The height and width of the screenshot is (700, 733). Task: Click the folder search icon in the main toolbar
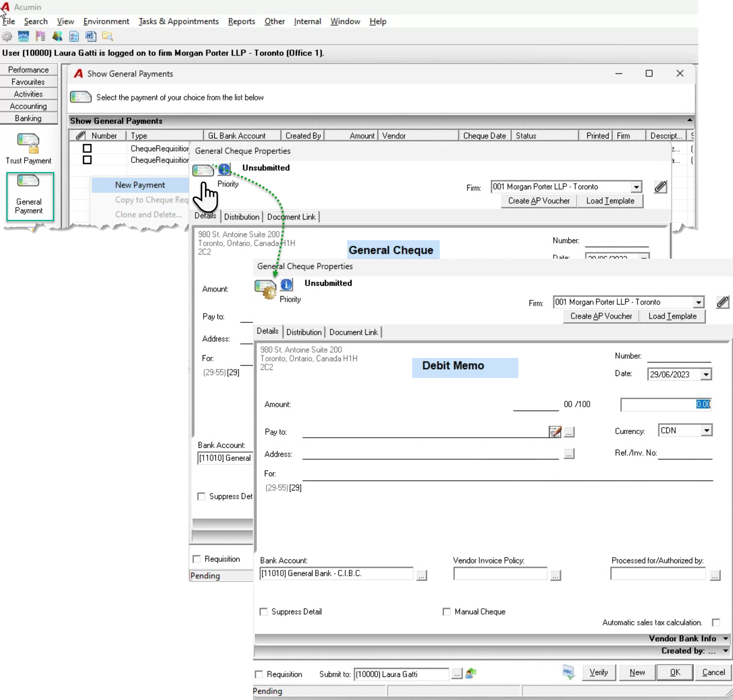click(x=107, y=37)
